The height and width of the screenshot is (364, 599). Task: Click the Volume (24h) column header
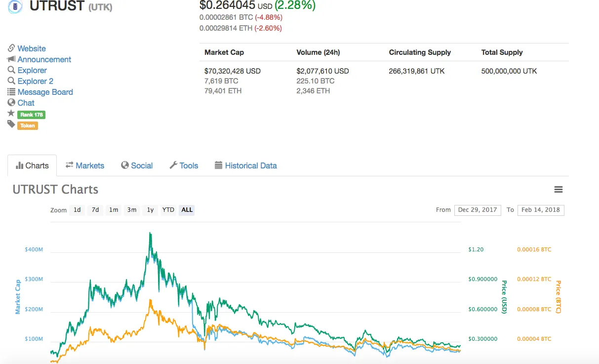click(x=318, y=52)
